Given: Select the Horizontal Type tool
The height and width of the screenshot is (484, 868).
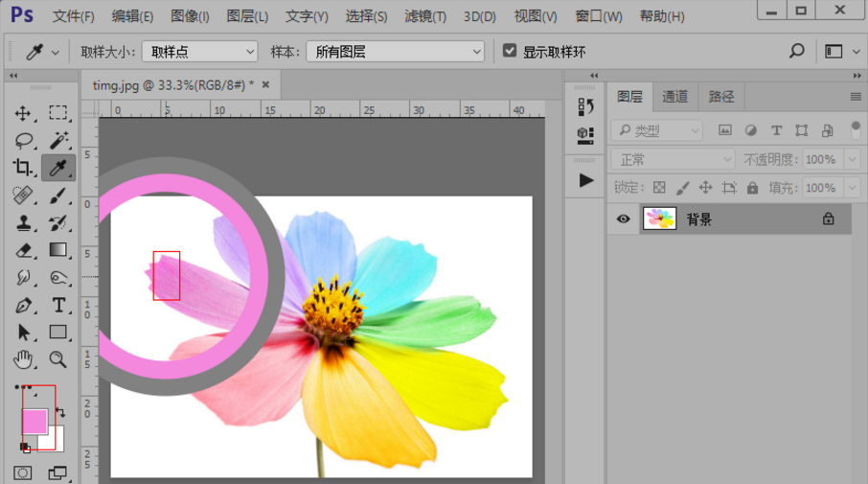Looking at the screenshot, I should (x=58, y=306).
